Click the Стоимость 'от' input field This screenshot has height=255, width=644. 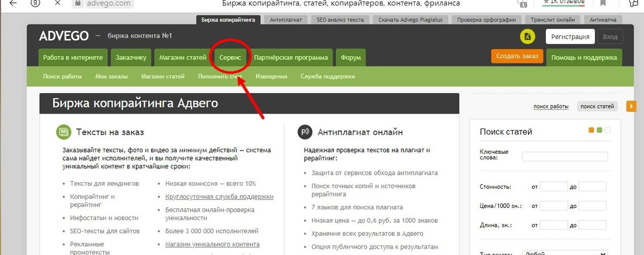point(554,187)
